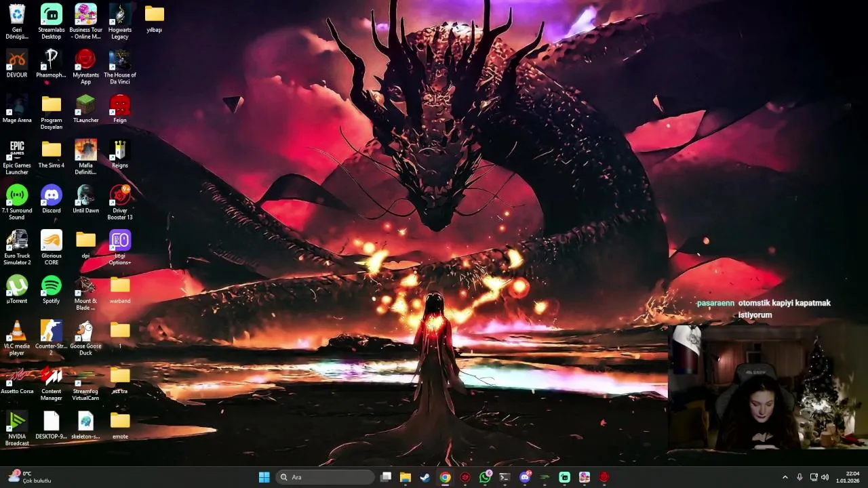Select the skeleton-s file icon
Screen dimensions: 868x488
pyautogui.click(x=85, y=426)
